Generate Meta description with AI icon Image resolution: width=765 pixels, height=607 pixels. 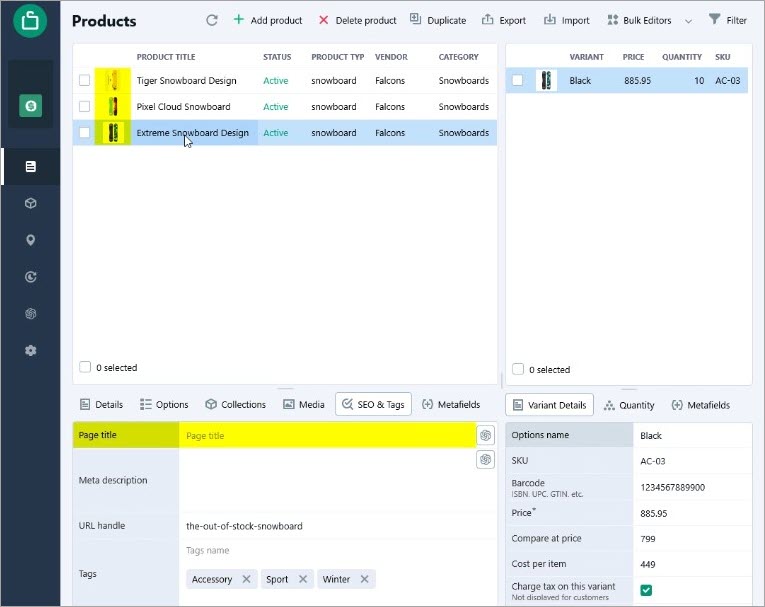point(485,459)
